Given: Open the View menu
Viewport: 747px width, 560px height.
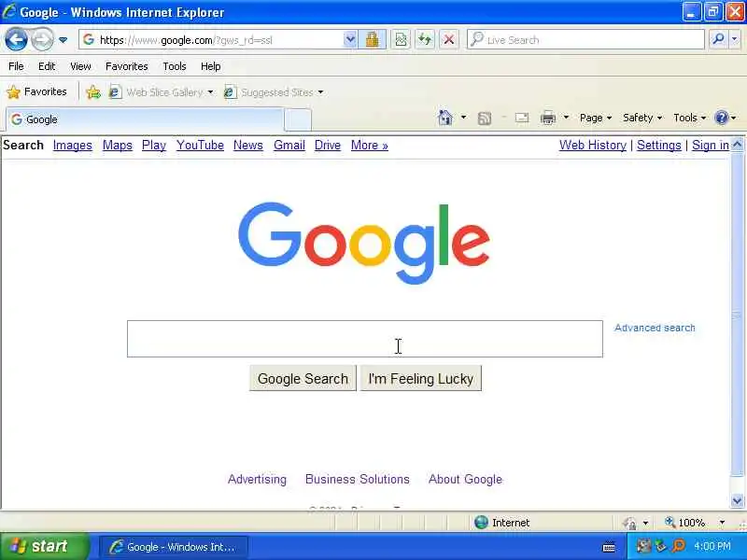Looking at the screenshot, I should (x=80, y=66).
